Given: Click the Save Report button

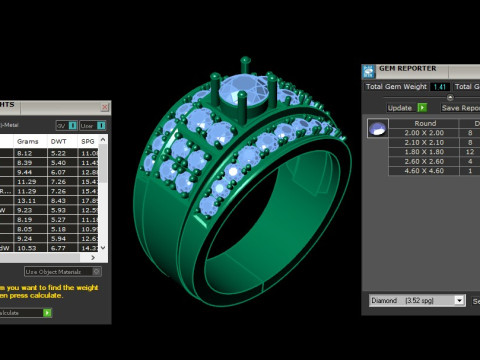Looking at the screenshot, I should click(460, 108).
